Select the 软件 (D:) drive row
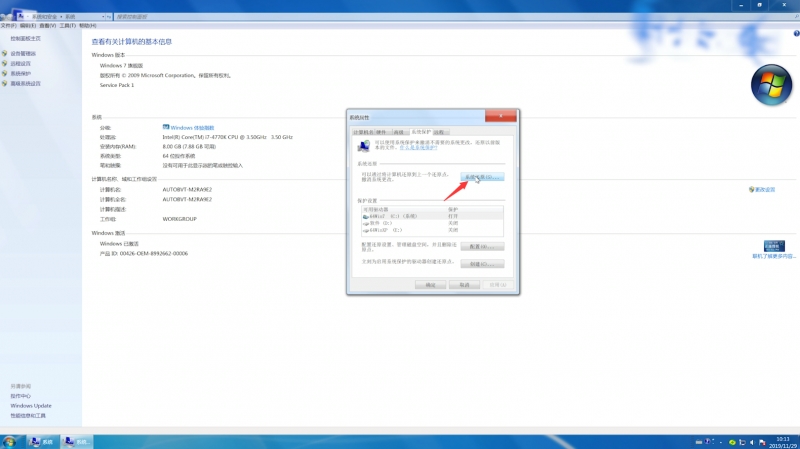Viewport: 800px width, 449px height. (x=432, y=223)
